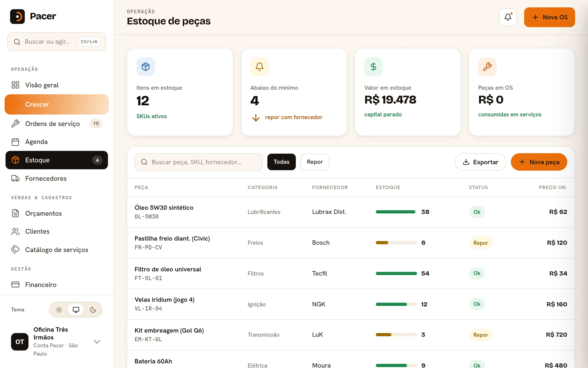Click the truck icon beside Fornecedores
The width and height of the screenshot is (588, 368).
click(15, 178)
